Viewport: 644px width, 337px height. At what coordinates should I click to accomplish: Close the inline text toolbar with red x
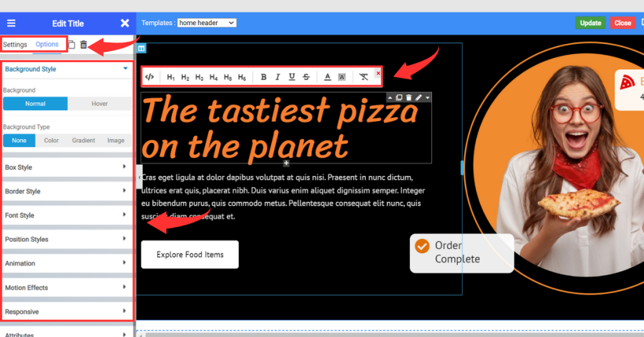(x=378, y=74)
